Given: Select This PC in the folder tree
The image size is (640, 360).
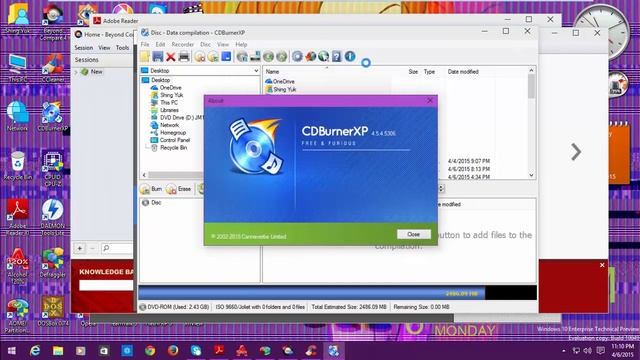Looking at the screenshot, I should click(169, 103).
